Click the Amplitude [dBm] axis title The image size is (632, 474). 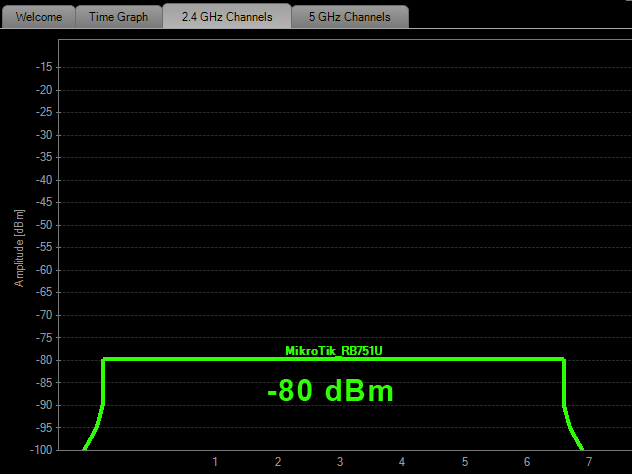coord(19,248)
